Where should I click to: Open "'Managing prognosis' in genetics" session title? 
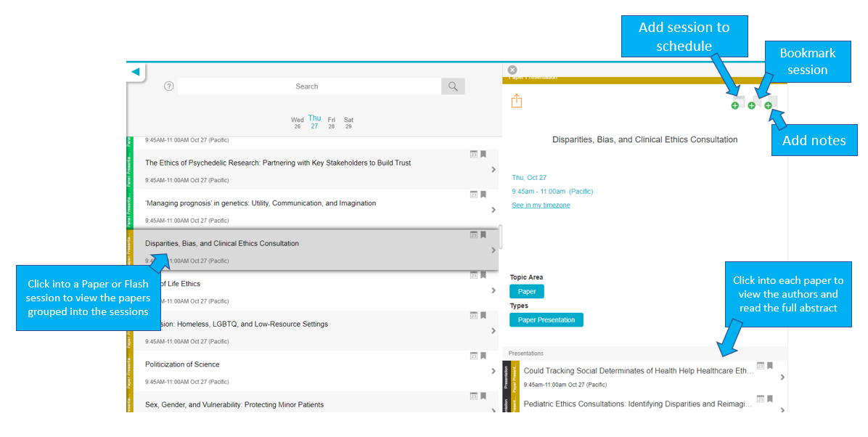261,203
